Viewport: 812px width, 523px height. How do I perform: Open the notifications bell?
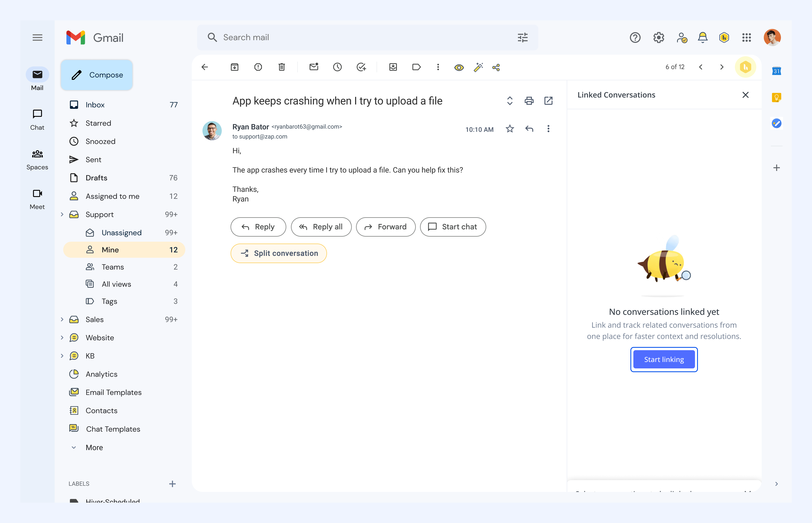(x=703, y=37)
